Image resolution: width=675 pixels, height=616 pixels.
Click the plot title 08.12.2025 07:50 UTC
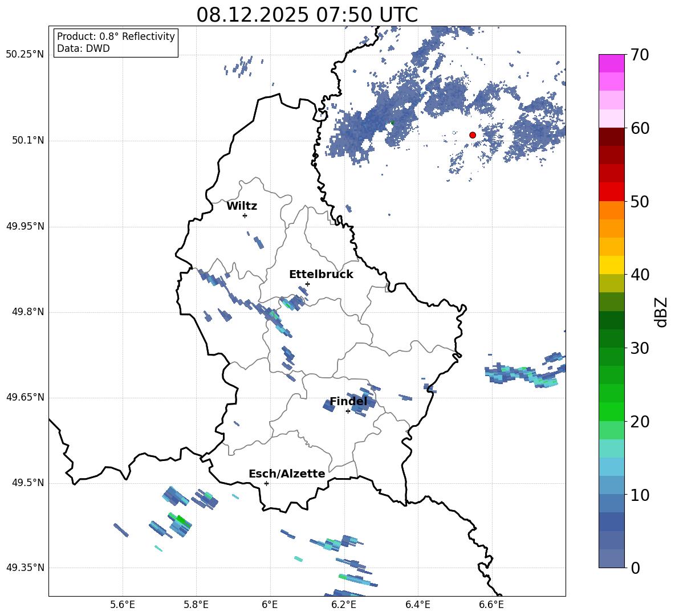[307, 15]
